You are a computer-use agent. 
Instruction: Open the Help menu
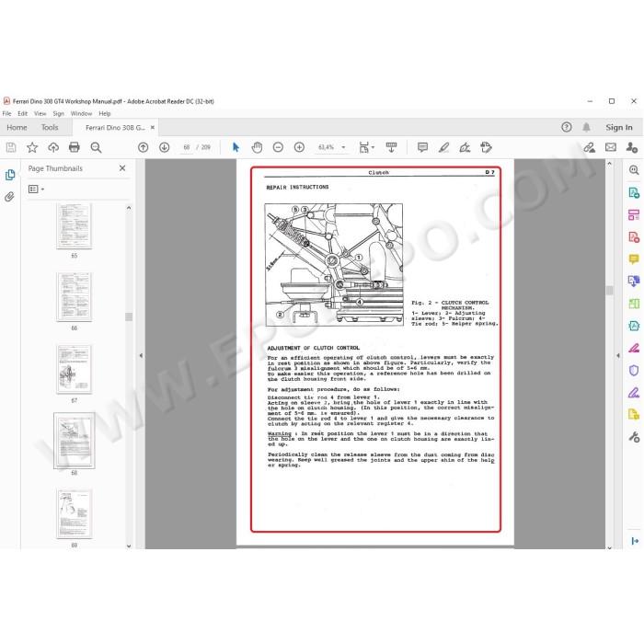coord(105,114)
